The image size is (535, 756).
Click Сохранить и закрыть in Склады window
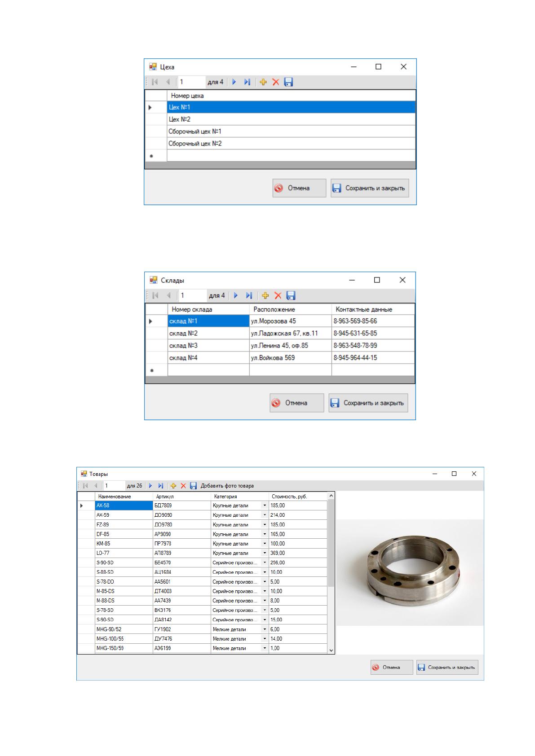click(368, 403)
